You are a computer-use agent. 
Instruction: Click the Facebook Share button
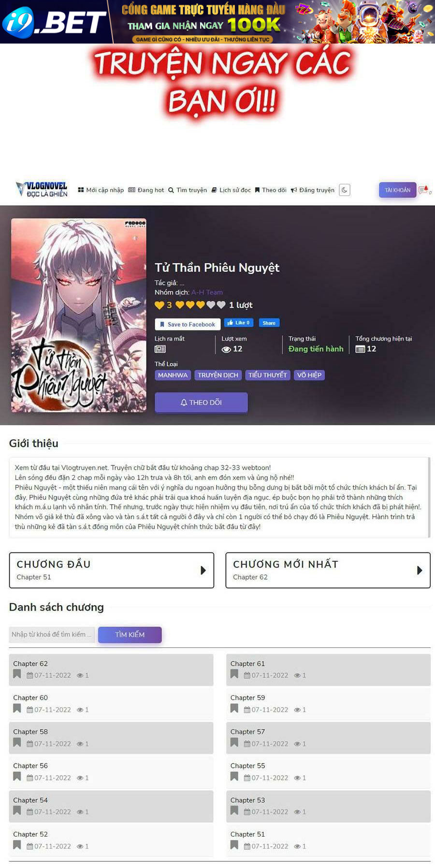(269, 323)
